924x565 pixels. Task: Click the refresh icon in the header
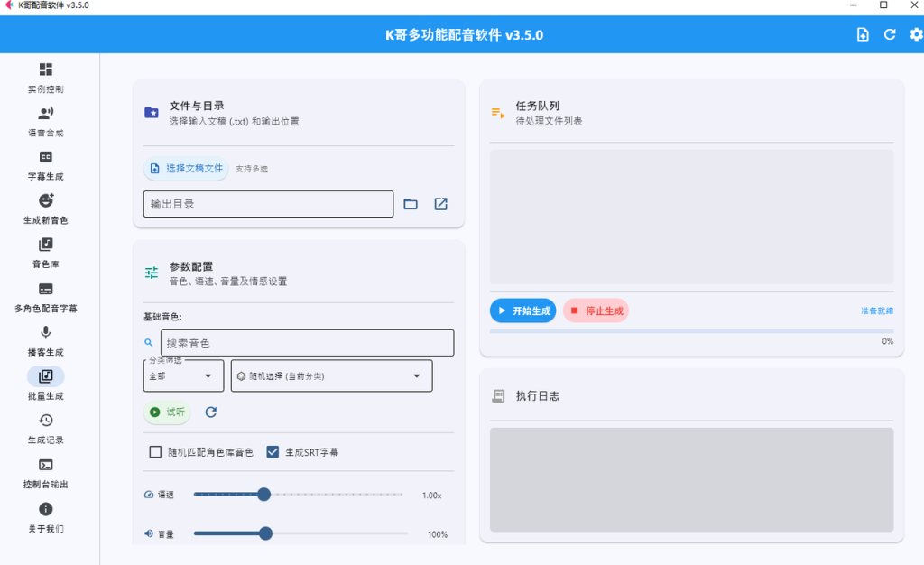coord(889,35)
